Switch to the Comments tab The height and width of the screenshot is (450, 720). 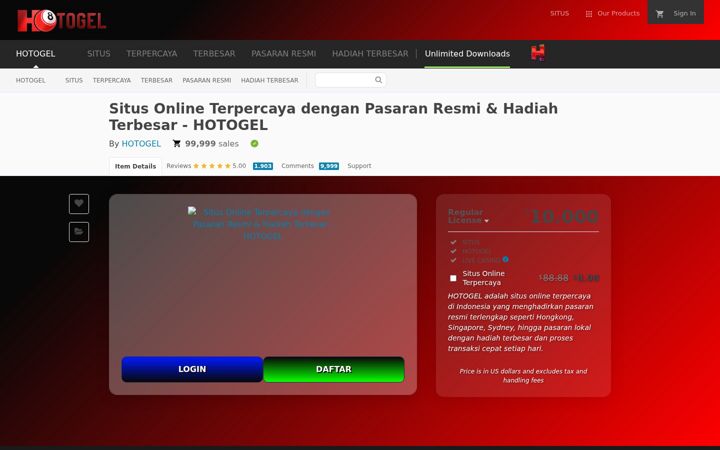tap(298, 166)
